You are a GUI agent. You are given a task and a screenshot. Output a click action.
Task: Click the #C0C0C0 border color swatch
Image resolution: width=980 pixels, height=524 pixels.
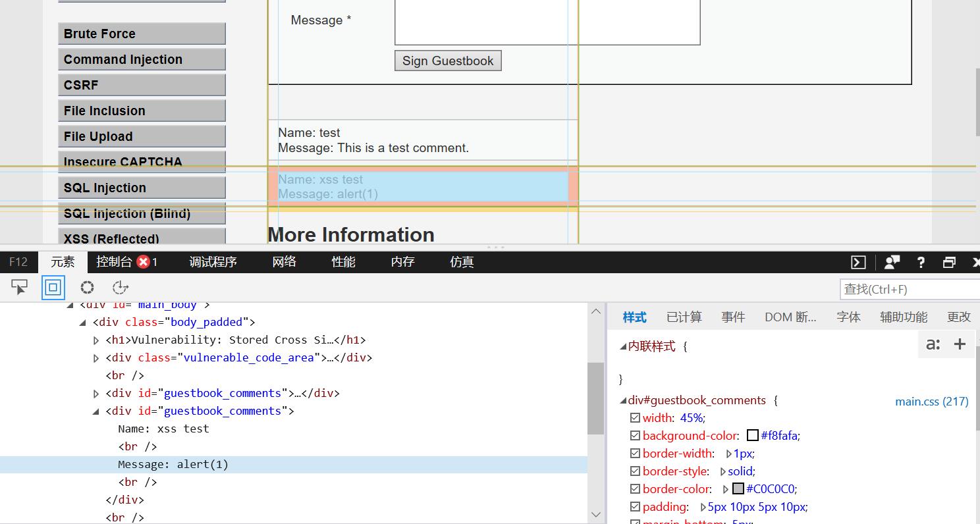[738, 489]
